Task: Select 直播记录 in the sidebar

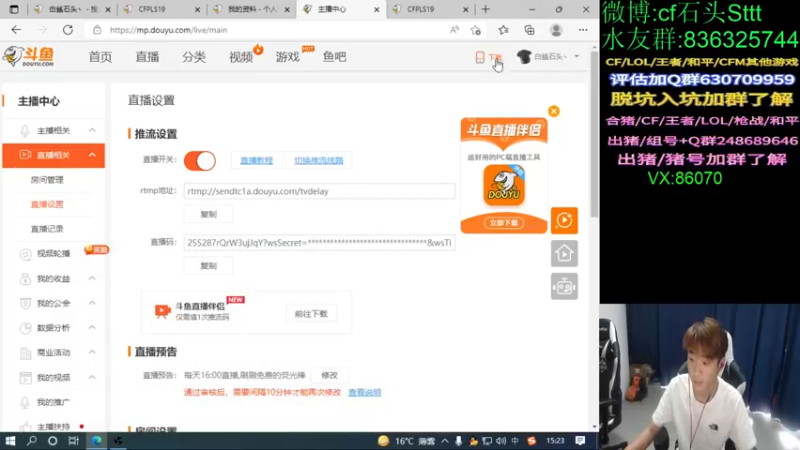Action: coord(47,229)
